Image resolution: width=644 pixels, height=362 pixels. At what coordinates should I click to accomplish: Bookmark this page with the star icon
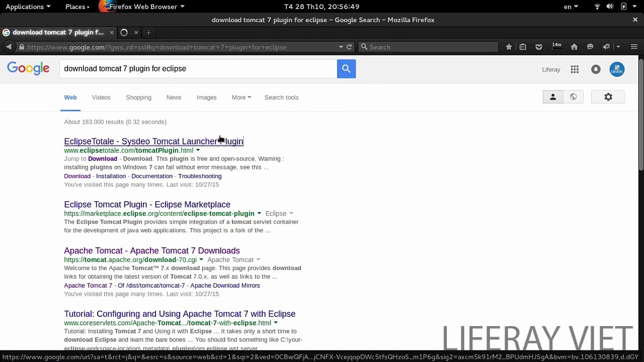point(509,47)
